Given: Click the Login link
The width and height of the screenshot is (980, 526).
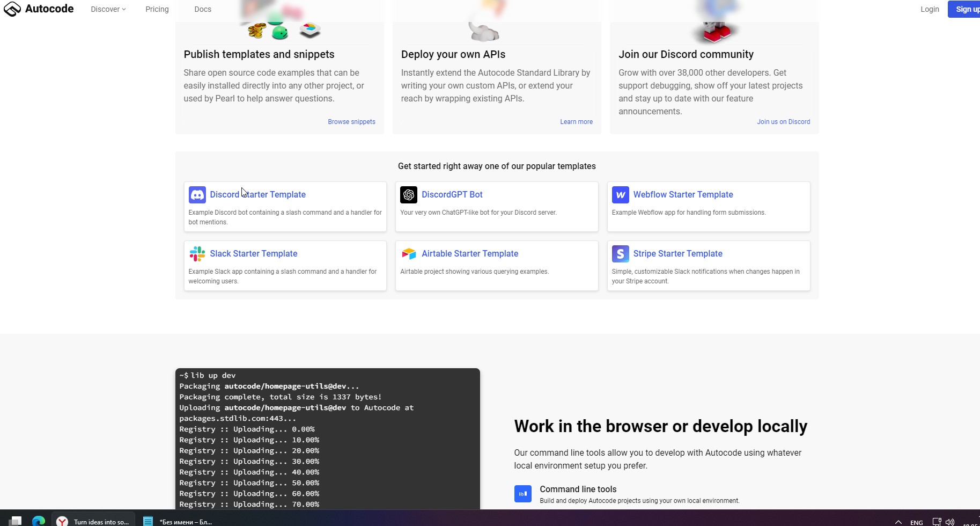Looking at the screenshot, I should pos(930,9).
